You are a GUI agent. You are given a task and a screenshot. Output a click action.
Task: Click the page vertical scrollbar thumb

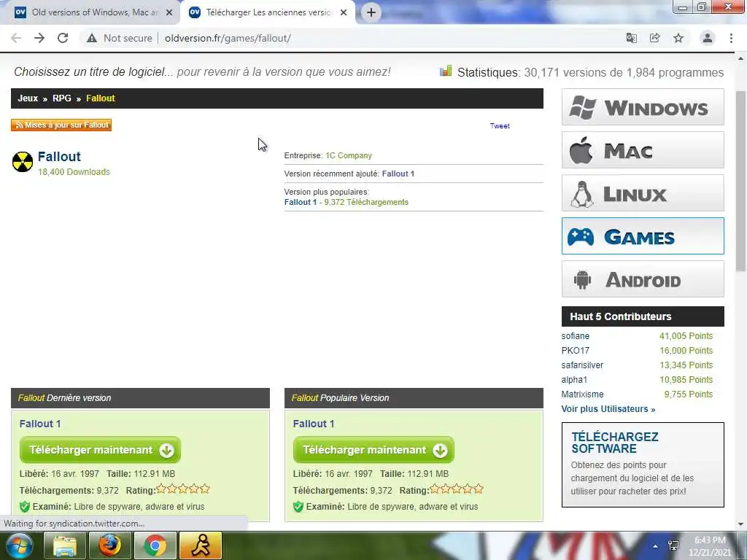(740, 181)
